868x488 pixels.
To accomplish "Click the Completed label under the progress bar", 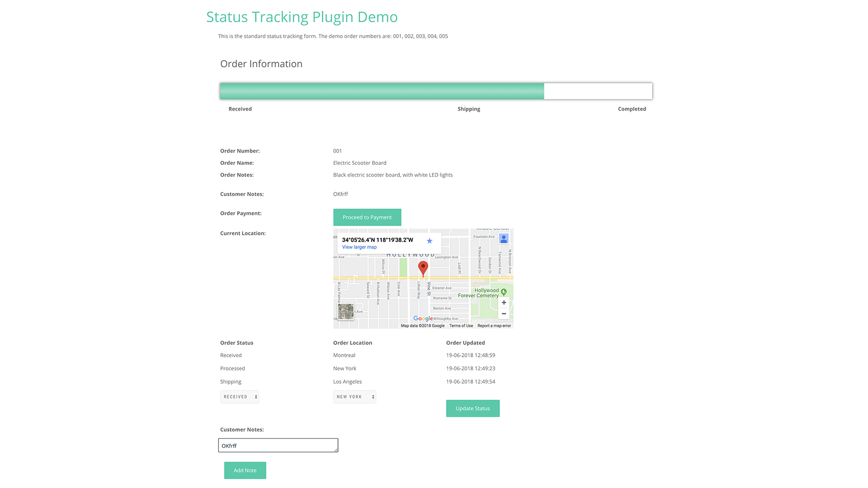I will (632, 109).
